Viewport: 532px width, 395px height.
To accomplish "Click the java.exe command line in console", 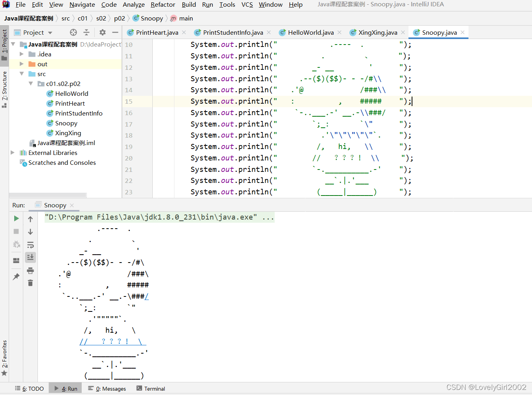I will pos(159,217).
